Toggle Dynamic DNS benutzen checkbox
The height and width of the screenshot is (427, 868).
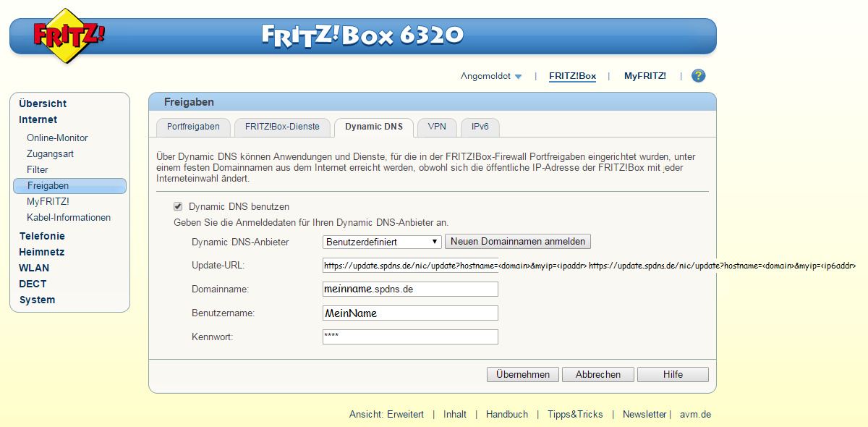[x=178, y=206]
